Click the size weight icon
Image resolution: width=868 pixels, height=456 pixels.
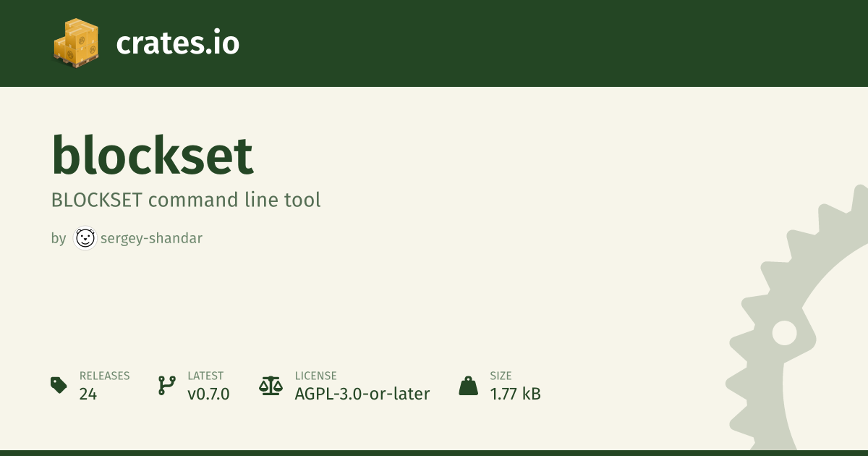[468, 385]
